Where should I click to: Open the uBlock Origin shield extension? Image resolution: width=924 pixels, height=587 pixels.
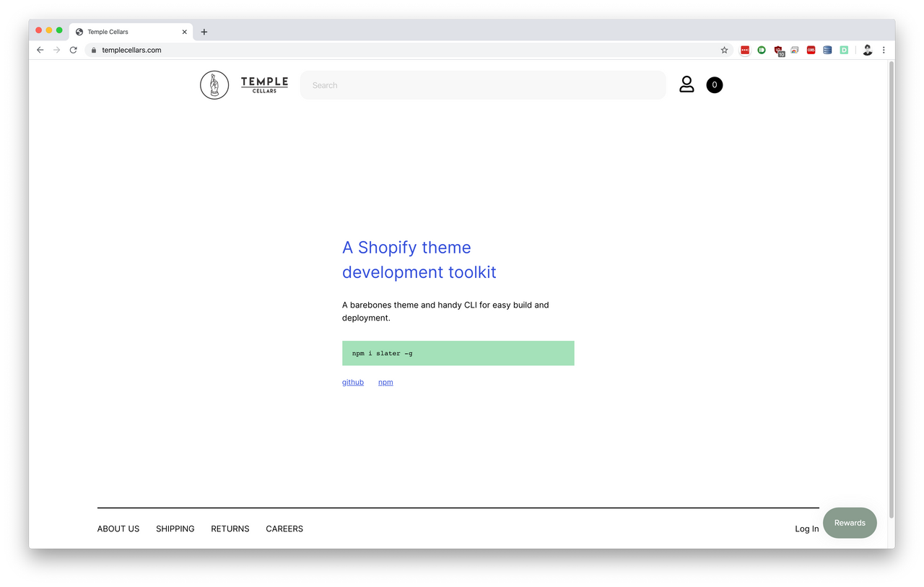[778, 51]
